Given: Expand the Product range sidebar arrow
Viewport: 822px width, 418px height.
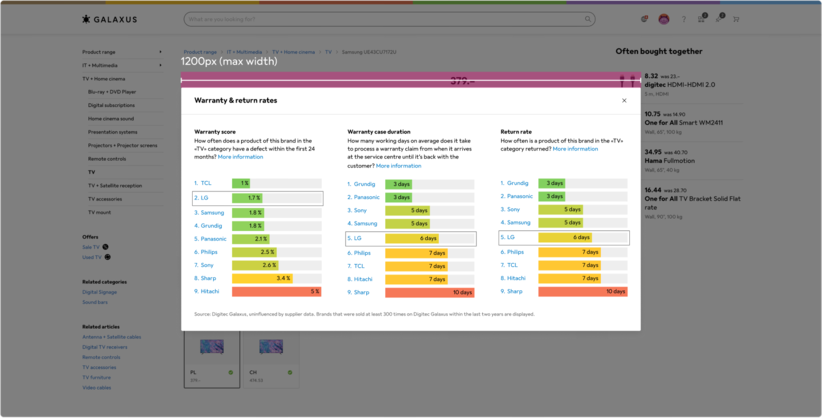Looking at the screenshot, I should [160, 52].
